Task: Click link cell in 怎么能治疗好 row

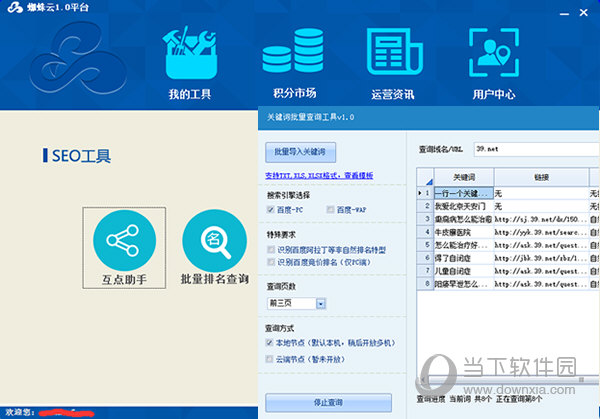Action: [541, 245]
